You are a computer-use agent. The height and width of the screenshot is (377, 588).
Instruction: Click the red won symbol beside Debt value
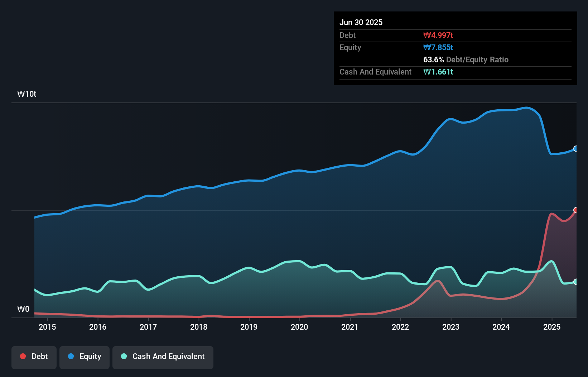coord(426,35)
